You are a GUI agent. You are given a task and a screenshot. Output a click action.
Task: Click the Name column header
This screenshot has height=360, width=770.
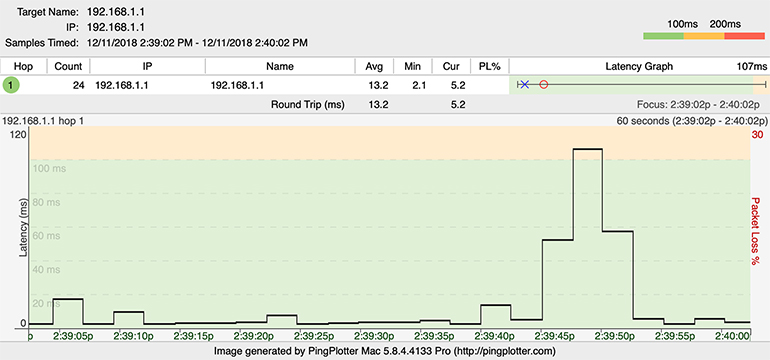pos(280,66)
